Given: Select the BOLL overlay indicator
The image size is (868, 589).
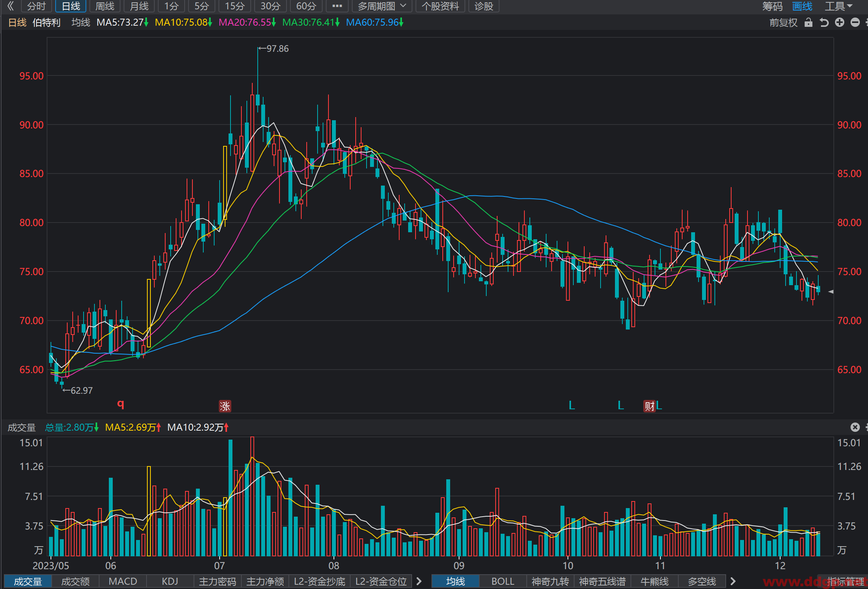Looking at the screenshot, I should tap(503, 581).
